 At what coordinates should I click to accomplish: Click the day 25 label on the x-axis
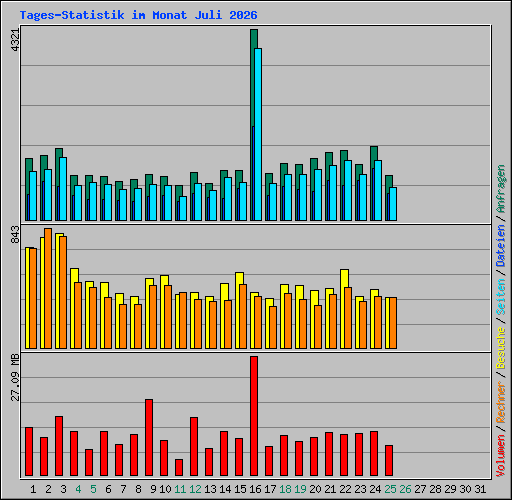(x=390, y=489)
